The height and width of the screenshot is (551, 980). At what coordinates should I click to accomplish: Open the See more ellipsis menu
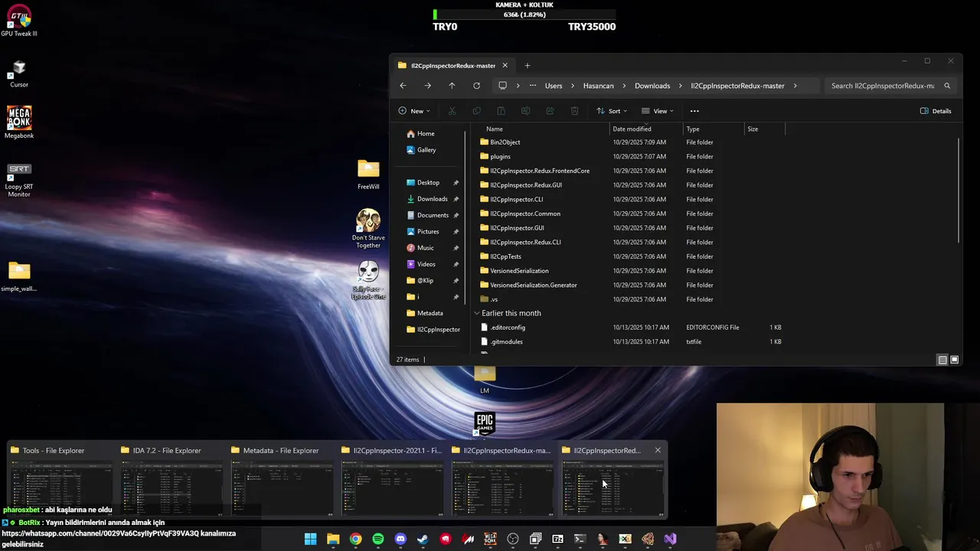tap(694, 111)
